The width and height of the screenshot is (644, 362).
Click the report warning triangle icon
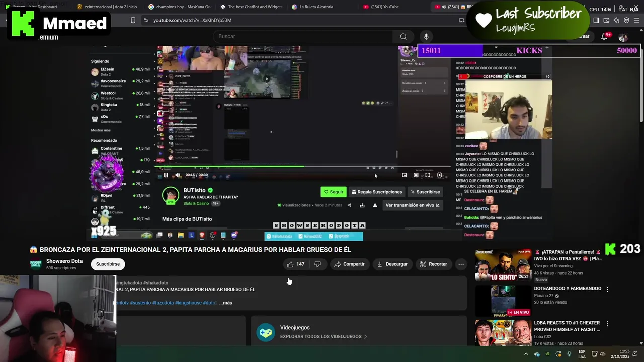(375, 205)
